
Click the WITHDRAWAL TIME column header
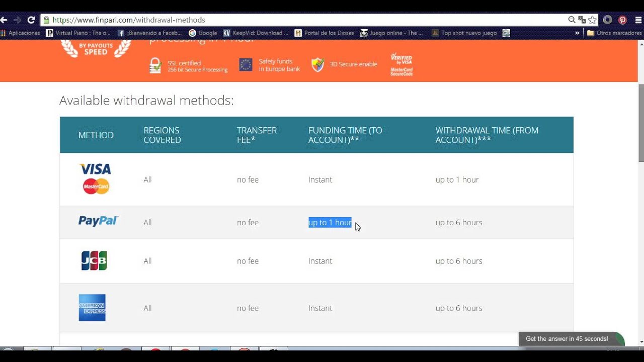click(x=487, y=135)
